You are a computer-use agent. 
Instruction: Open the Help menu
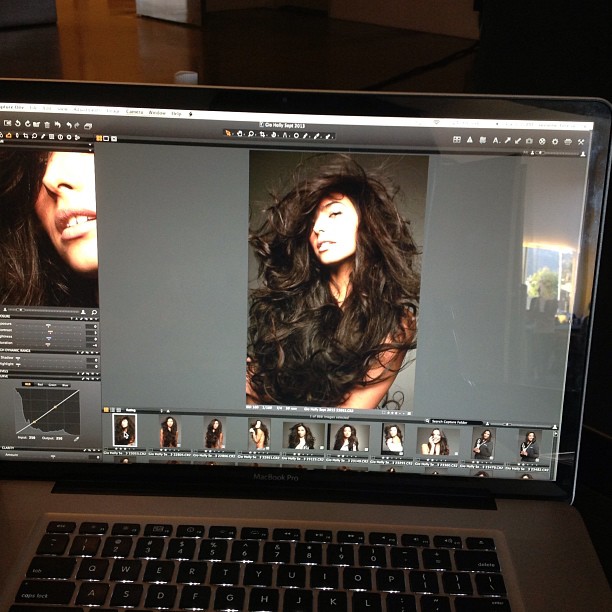(x=176, y=114)
